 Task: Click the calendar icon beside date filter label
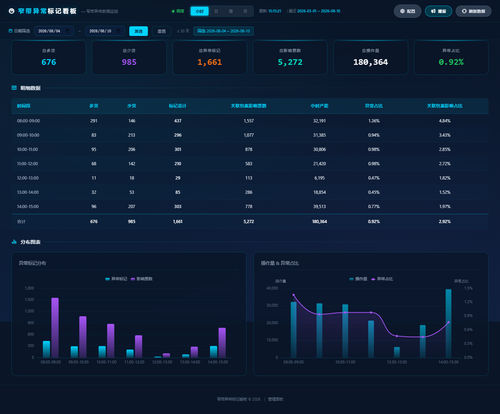pos(10,31)
